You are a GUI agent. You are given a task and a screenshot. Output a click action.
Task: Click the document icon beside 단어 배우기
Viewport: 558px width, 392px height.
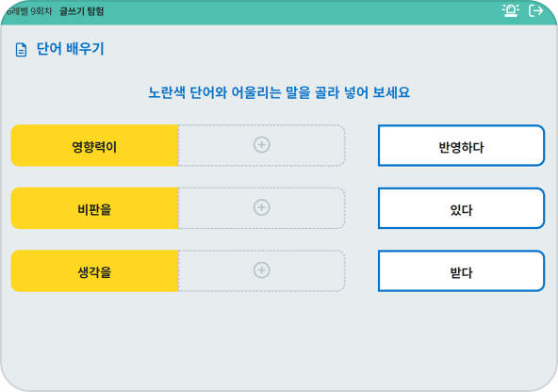pos(21,49)
